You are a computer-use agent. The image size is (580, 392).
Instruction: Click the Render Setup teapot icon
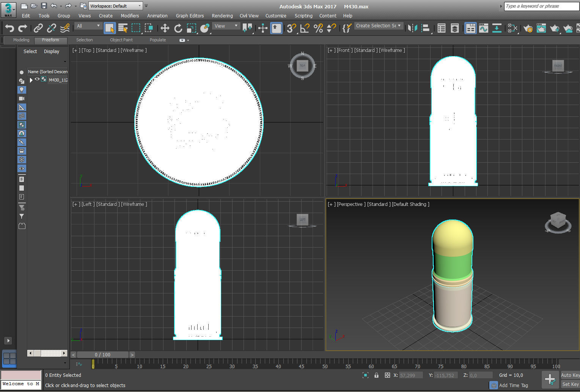(528, 28)
